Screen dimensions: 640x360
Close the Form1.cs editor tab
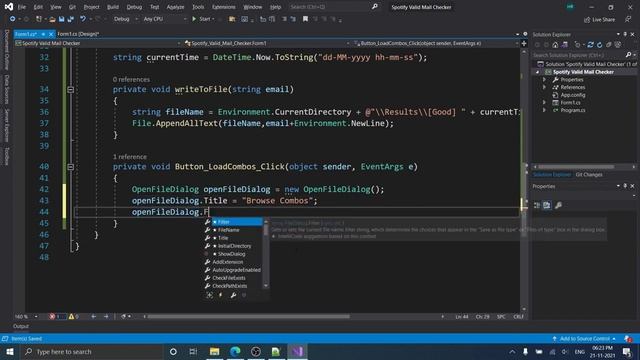(x=51, y=34)
